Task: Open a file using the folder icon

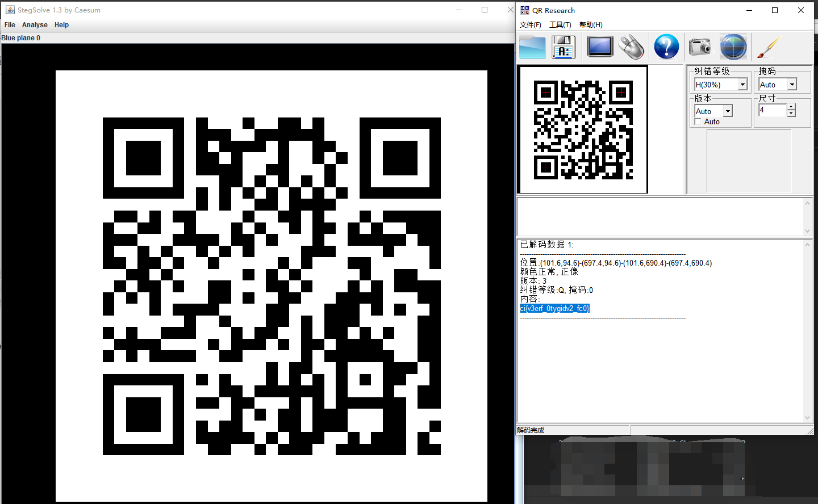Action: [532, 47]
